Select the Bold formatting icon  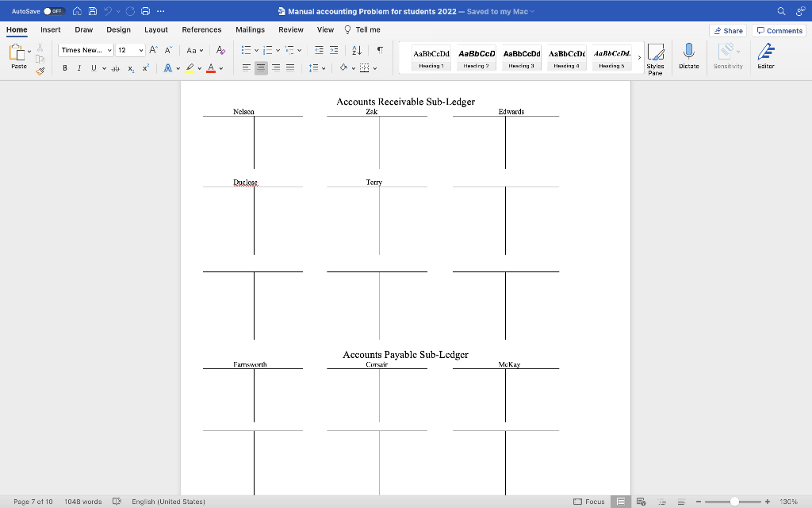coord(65,68)
